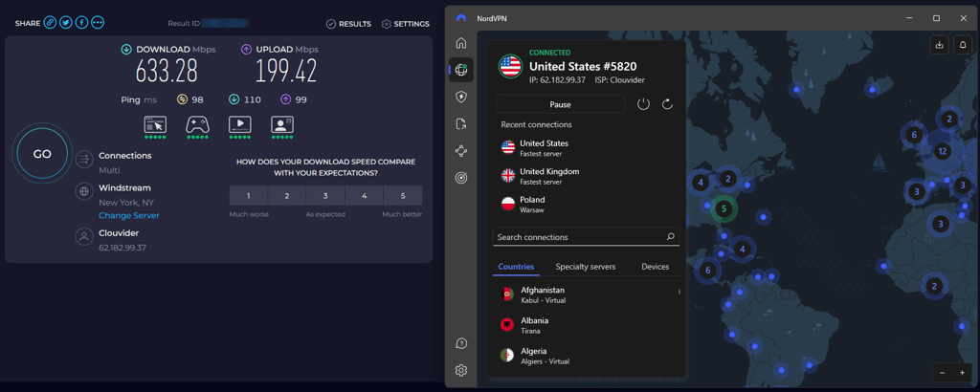Screen dimensions: 980x392
Task: Click the web browsing quality icon
Action: point(155,123)
